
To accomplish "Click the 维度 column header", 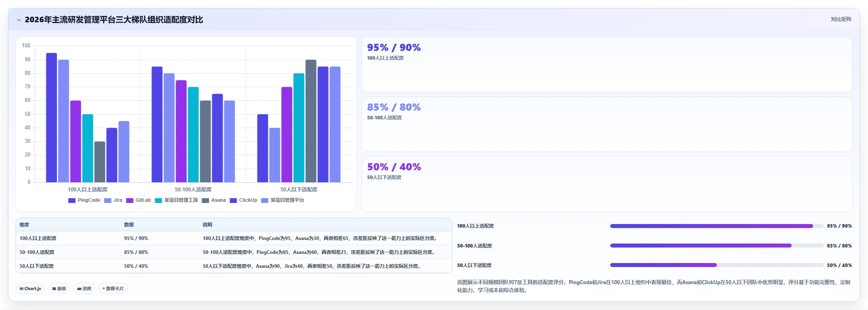I will pyautogui.click(x=24, y=225).
